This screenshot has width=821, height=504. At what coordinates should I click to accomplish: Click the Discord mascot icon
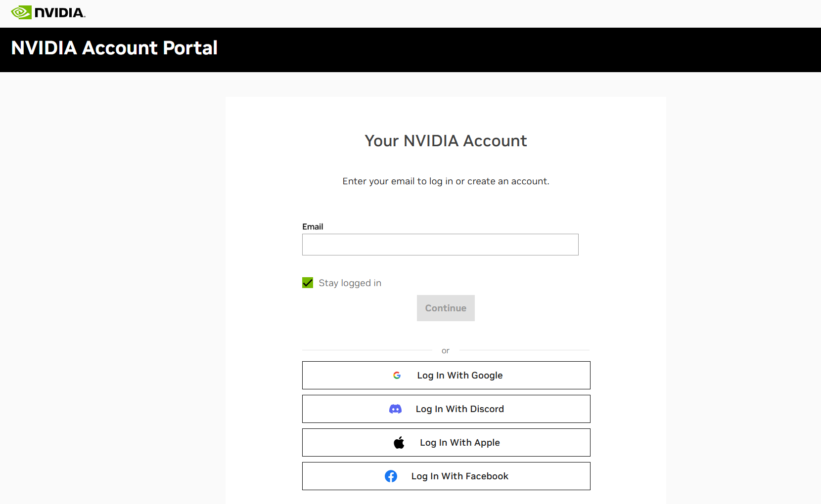point(396,409)
